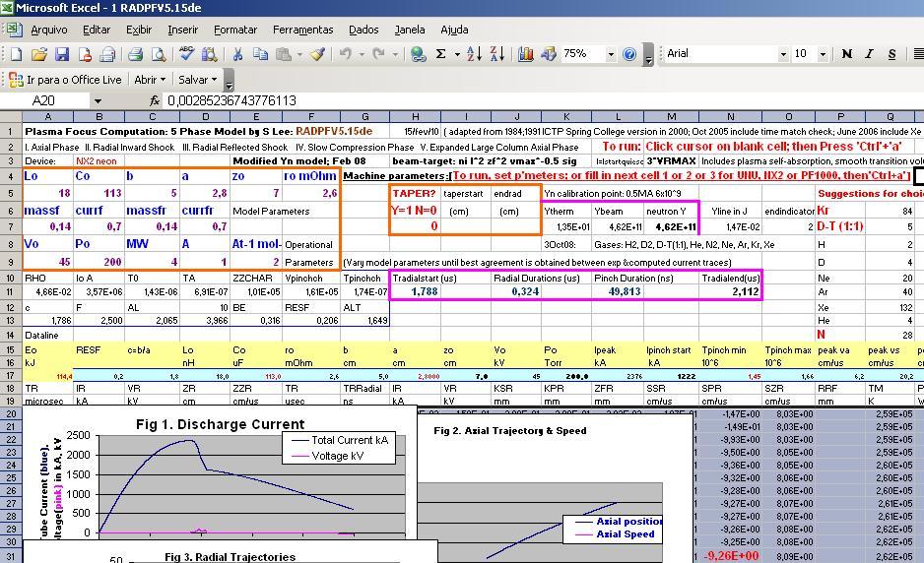The image size is (924, 563).
Task: Open the Dados menu
Action: tap(363, 30)
